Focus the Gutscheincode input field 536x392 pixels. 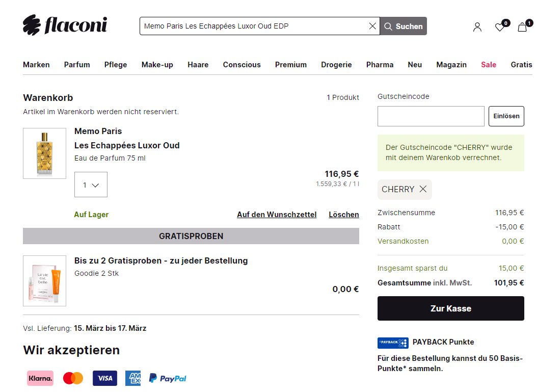tap(431, 116)
